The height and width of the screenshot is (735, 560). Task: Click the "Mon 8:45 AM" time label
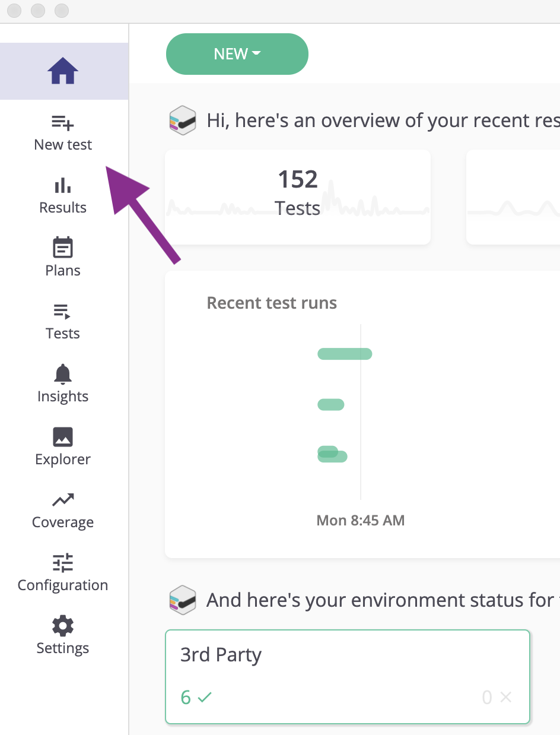coord(361,521)
